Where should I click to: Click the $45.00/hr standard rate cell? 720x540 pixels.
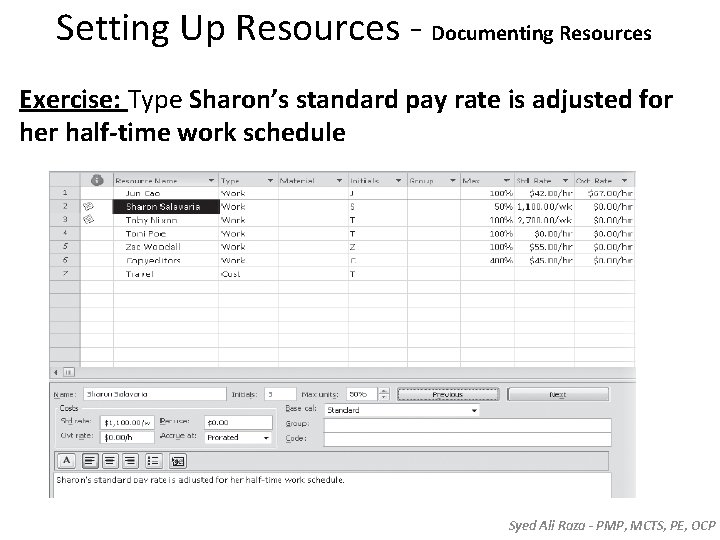point(544,260)
